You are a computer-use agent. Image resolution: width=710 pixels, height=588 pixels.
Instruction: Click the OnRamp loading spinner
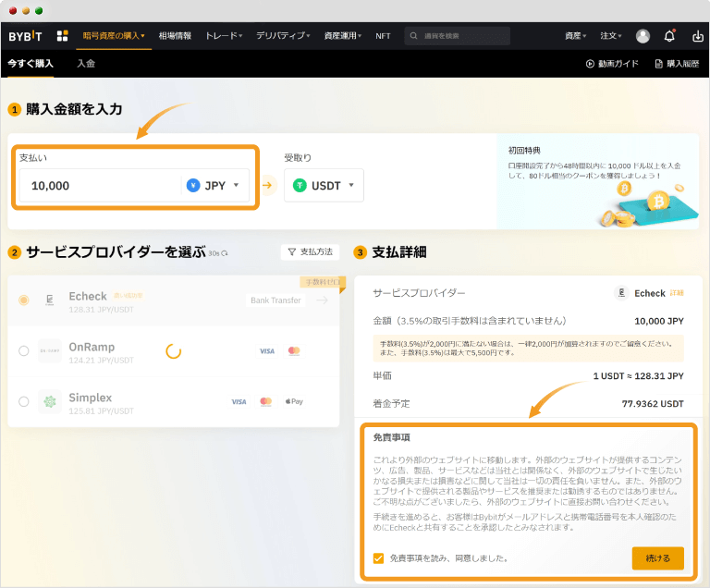pyautogui.click(x=174, y=351)
